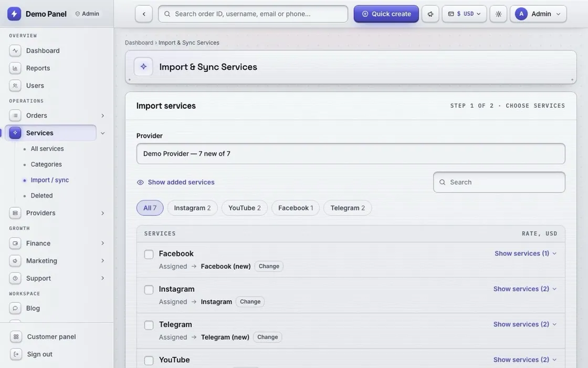
Task: Click the Dashboard breadcrumb link
Action: click(139, 43)
